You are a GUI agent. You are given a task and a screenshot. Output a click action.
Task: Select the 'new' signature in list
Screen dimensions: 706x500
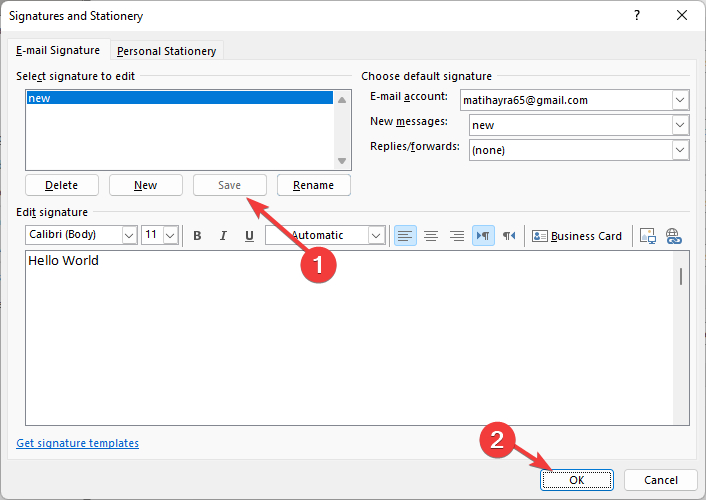click(x=180, y=98)
